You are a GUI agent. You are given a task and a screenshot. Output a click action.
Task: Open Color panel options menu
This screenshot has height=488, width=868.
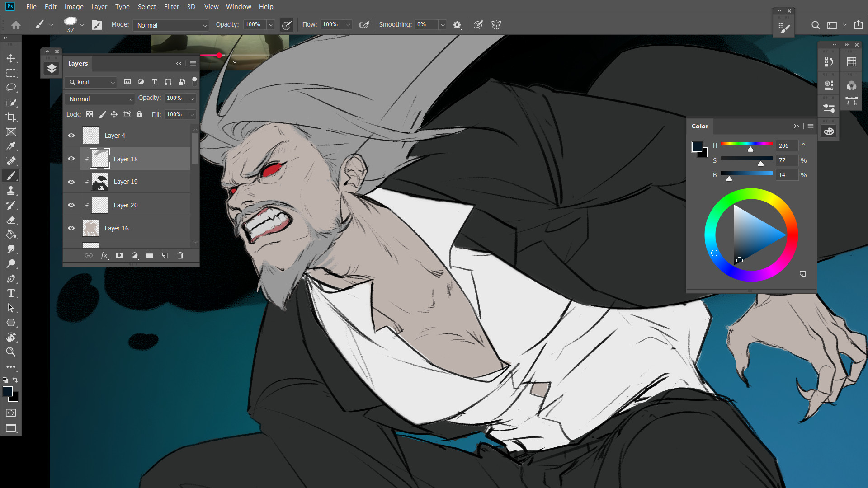(x=811, y=126)
